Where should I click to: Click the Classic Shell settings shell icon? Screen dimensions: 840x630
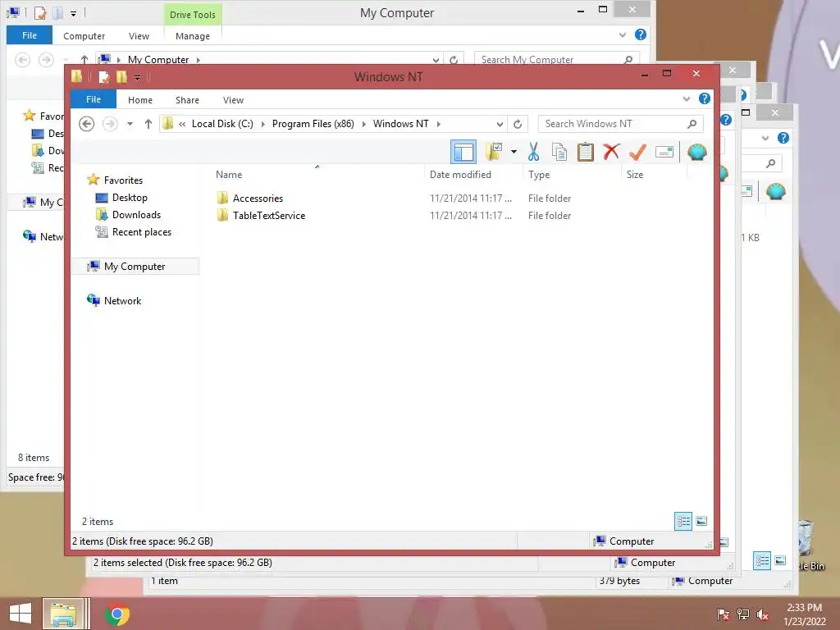click(x=696, y=152)
